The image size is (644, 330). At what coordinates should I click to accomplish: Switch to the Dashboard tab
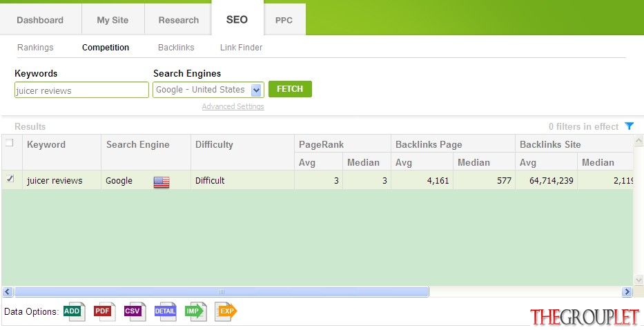click(40, 20)
